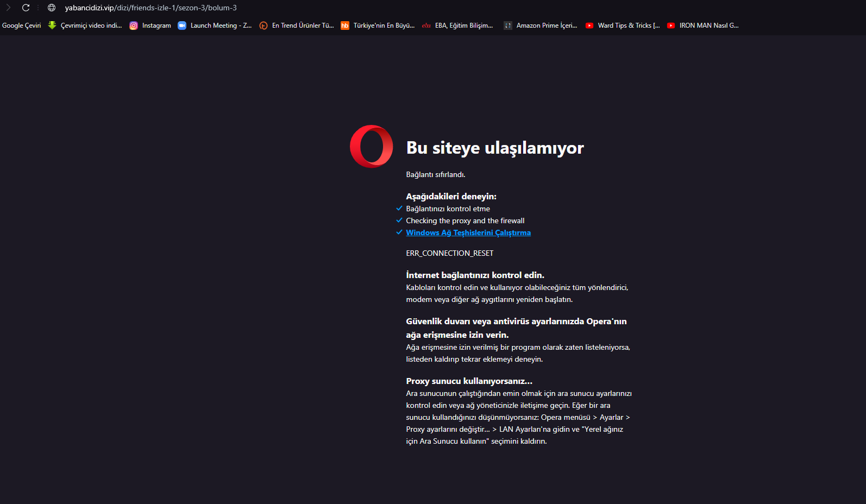866x504 pixels.
Task: Click the forward navigation arrow
Action: (x=8, y=8)
